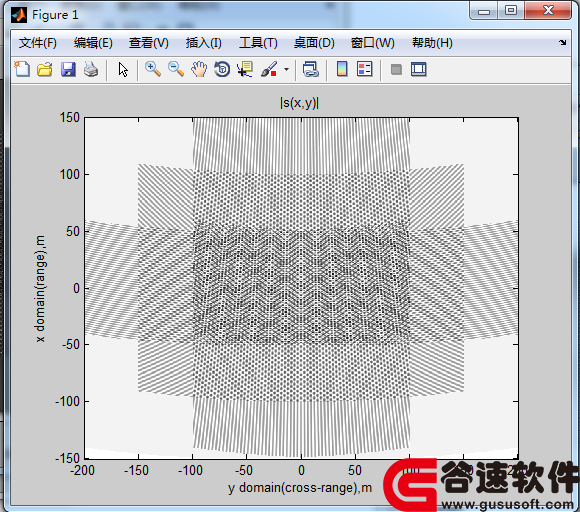Activate the Rotate 3D tool
Image resolution: width=580 pixels, height=512 pixels.
tap(222, 69)
